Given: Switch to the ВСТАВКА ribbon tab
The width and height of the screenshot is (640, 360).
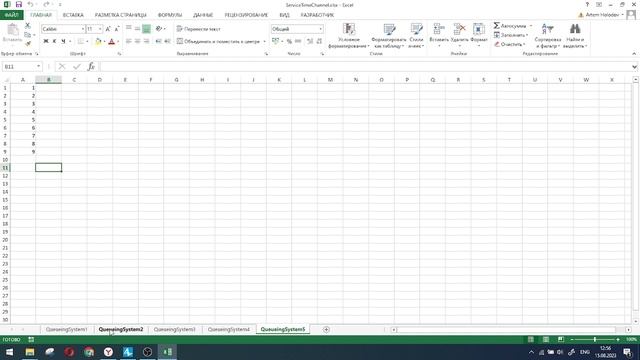Looking at the screenshot, I should (x=73, y=15).
